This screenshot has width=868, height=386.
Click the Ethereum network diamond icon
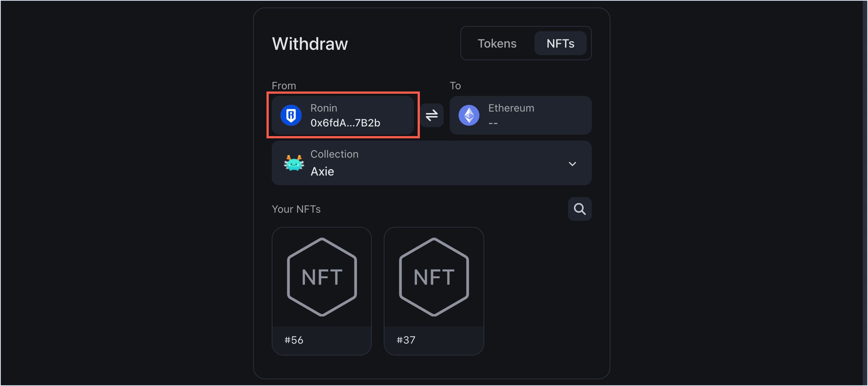pos(469,115)
